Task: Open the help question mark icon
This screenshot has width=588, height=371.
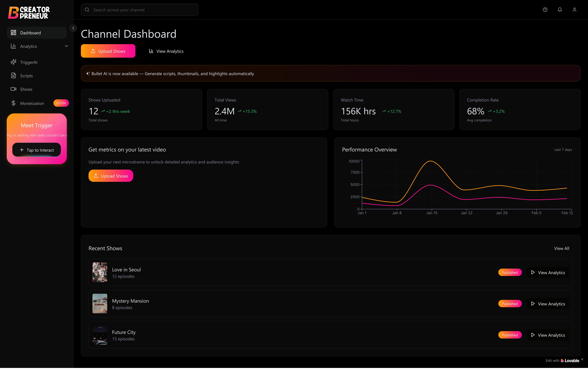Action: 545,10
